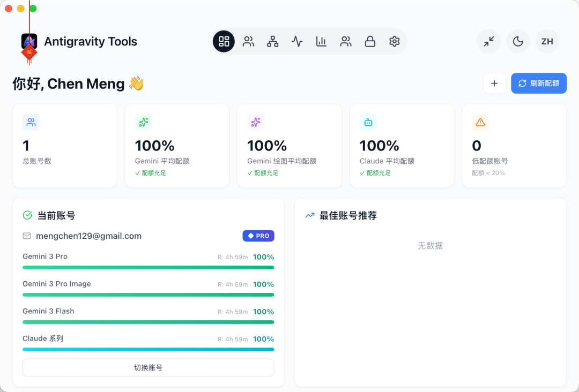Click the 总账号数 label
Viewport: 579px width, 392px height.
pos(37,161)
